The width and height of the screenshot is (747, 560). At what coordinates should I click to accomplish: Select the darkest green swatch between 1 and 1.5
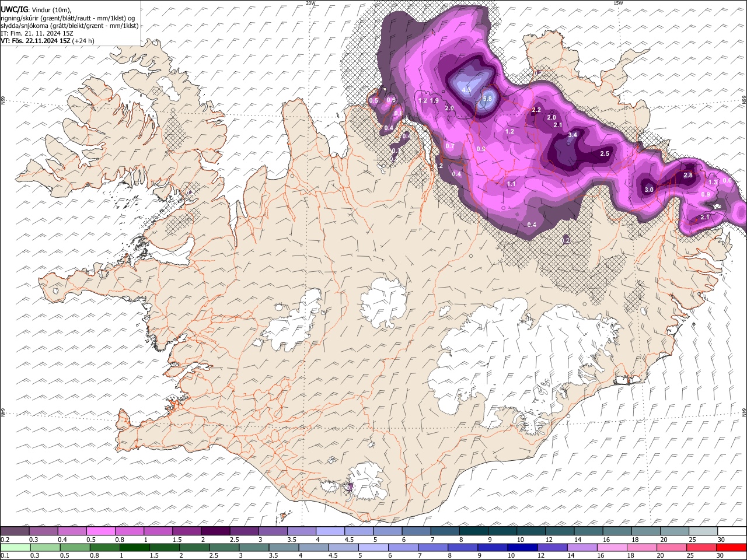point(134,547)
